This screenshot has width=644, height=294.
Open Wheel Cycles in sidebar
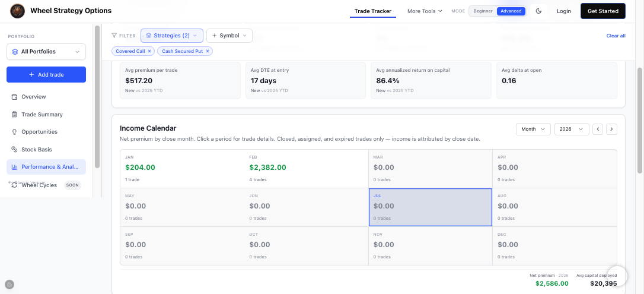click(46, 185)
